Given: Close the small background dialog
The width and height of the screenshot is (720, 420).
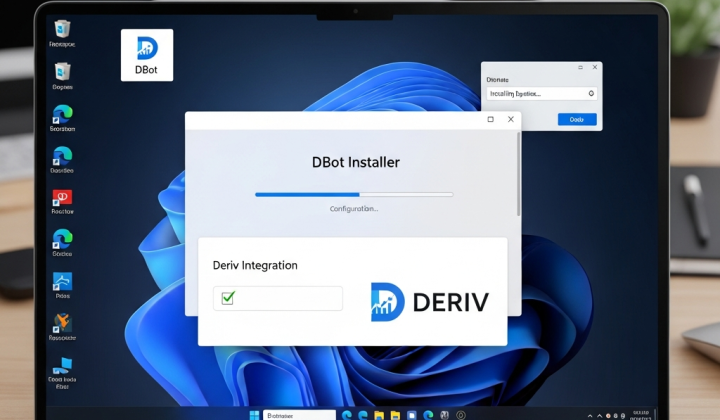Looking at the screenshot, I should [x=595, y=67].
